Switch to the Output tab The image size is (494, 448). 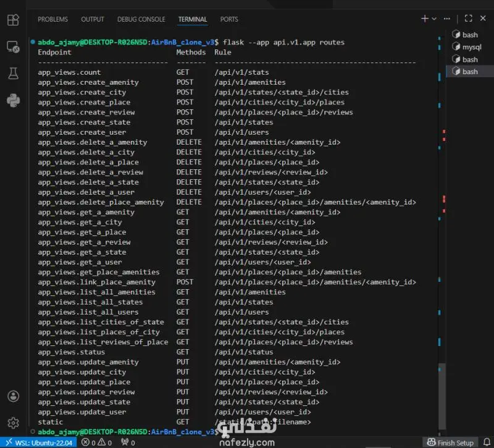(92, 19)
